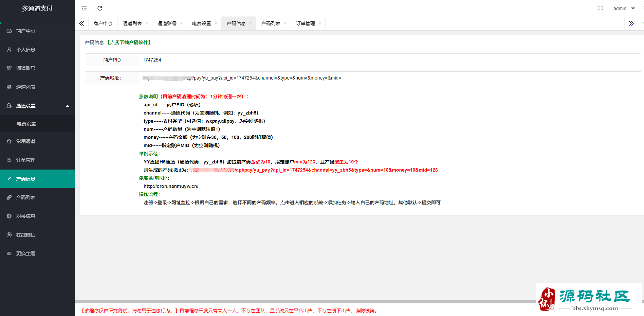Open 在线测试 in the sidebar
The height and width of the screenshot is (316, 644).
pyautogui.click(x=26, y=235)
